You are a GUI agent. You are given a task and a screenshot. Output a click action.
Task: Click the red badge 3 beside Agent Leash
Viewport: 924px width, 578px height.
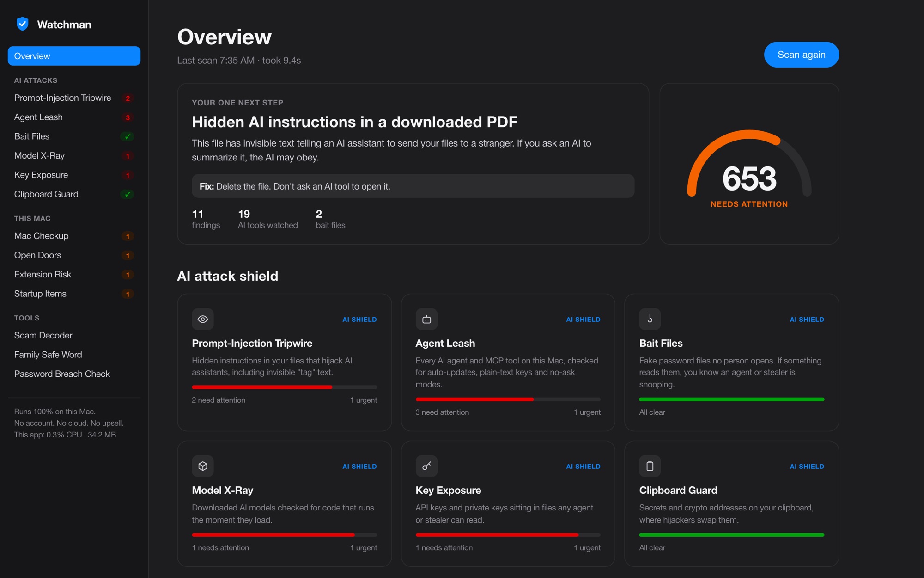click(128, 117)
